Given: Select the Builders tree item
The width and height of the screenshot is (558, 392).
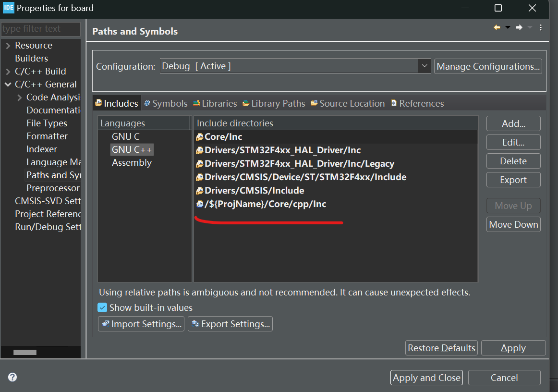Looking at the screenshot, I should [x=31, y=59].
